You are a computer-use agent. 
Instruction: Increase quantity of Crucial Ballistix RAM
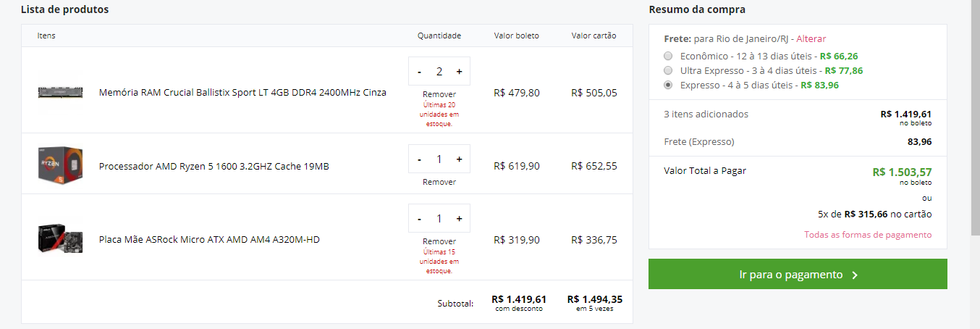pyautogui.click(x=459, y=72)
